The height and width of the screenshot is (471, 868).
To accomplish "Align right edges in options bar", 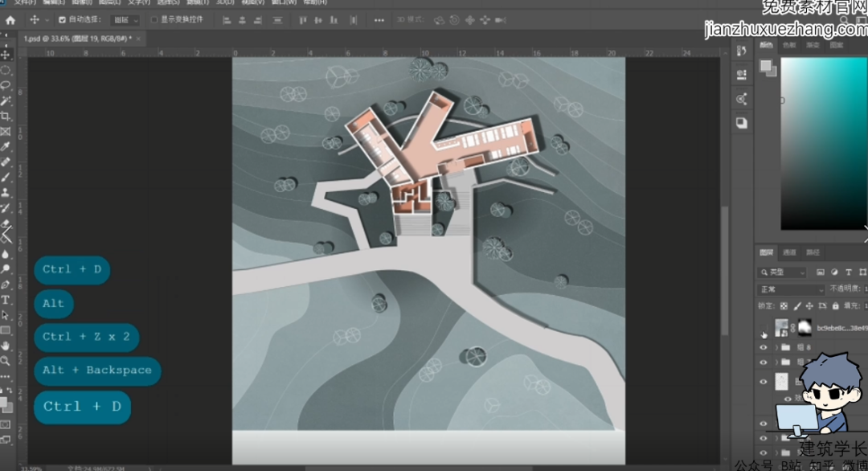I will [257, 20].
